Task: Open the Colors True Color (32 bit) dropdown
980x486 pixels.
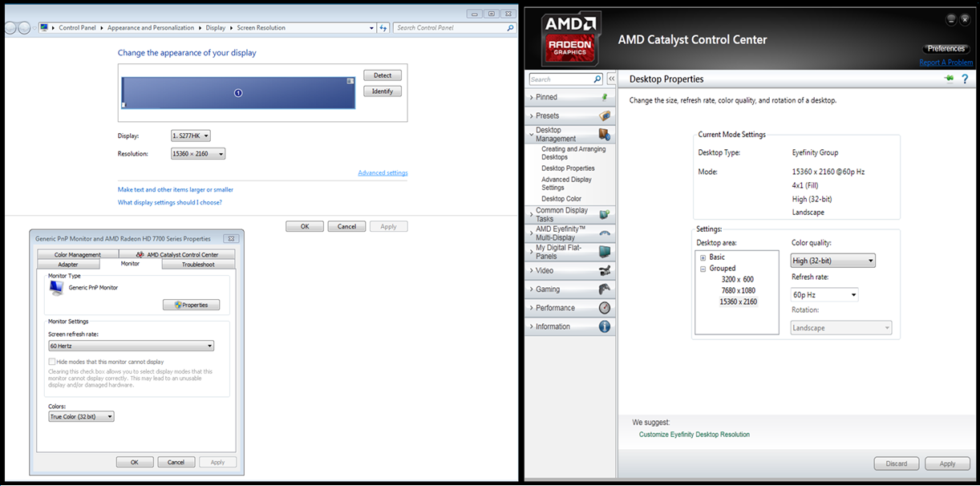Action: pyautogui.click(x=81, y=416)
